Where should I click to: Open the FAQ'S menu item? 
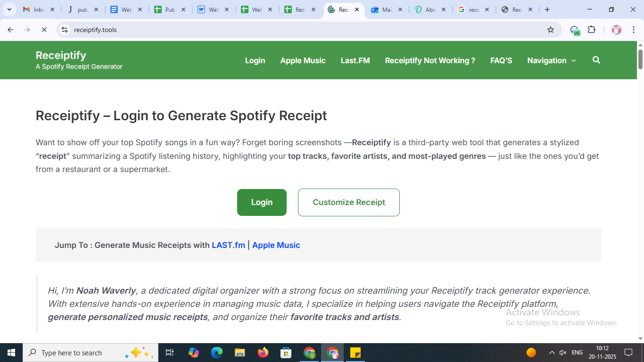[x=501, y=60]
